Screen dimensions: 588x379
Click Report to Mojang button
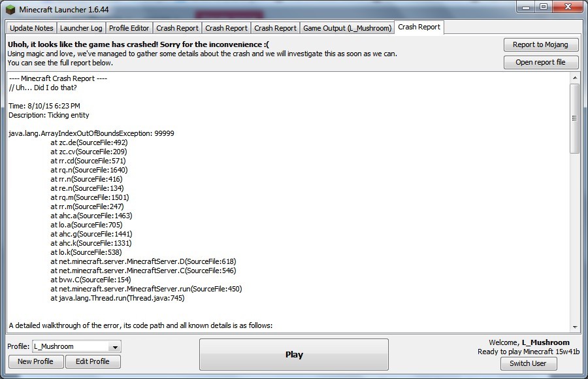click(x=540, y=44)
